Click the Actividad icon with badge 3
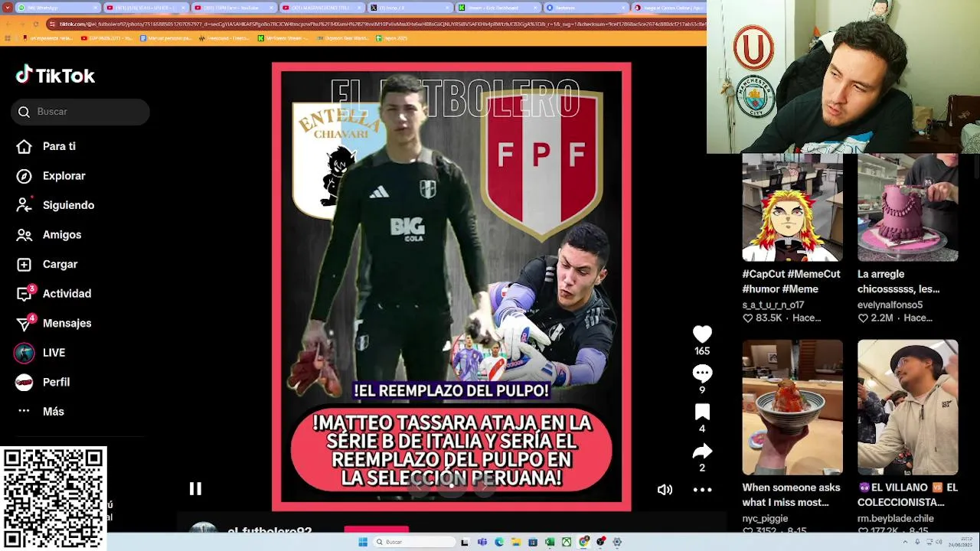This screenshot has height=551, width=980. pyautogui.click(x=25, y=293)
